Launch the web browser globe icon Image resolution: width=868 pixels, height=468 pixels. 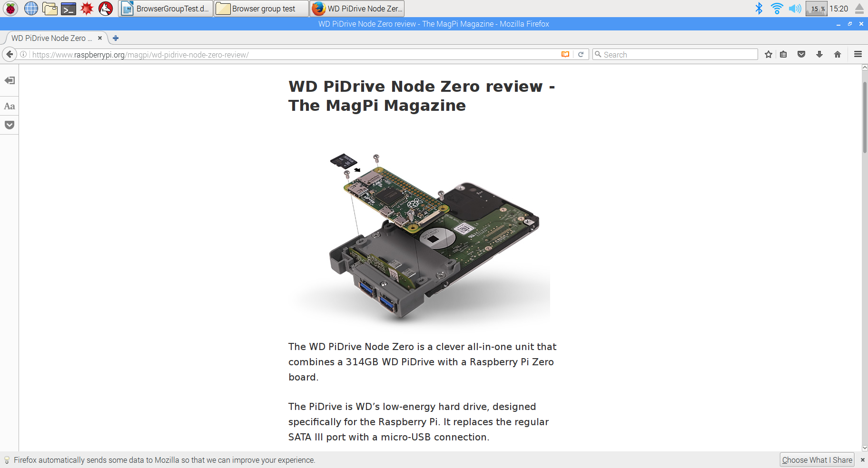pyautogui.click(x=31, y=9)
